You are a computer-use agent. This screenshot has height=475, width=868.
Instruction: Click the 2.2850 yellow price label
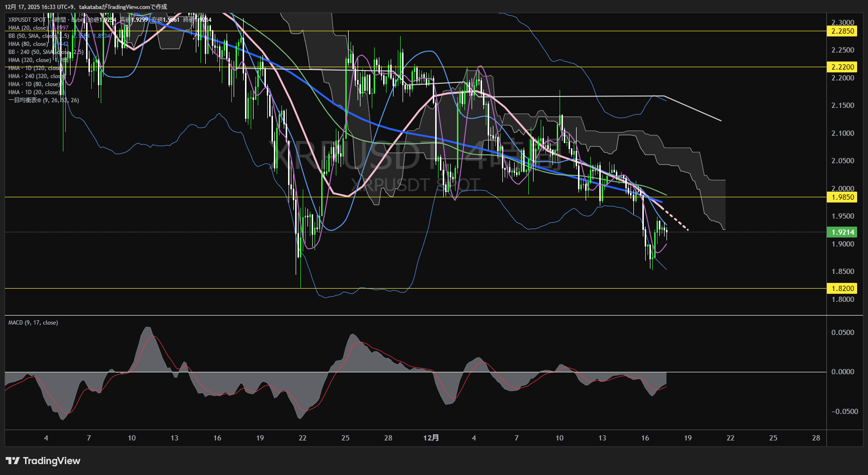pos(842,31)
